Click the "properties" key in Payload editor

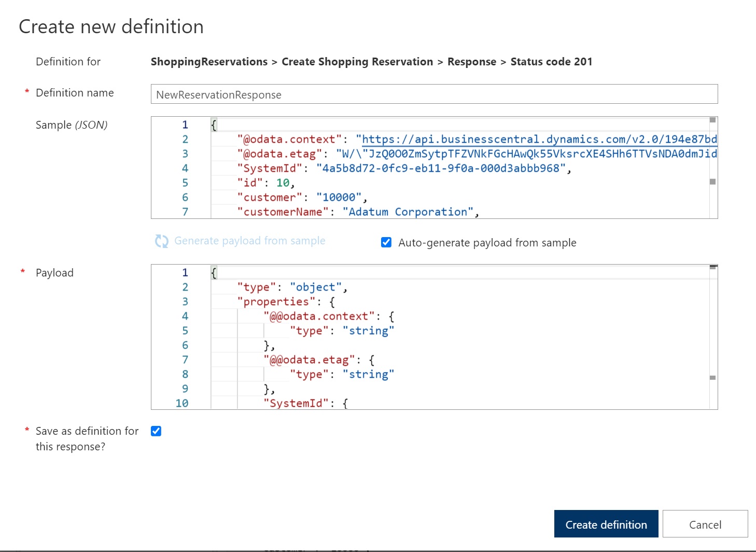[276, 302]
